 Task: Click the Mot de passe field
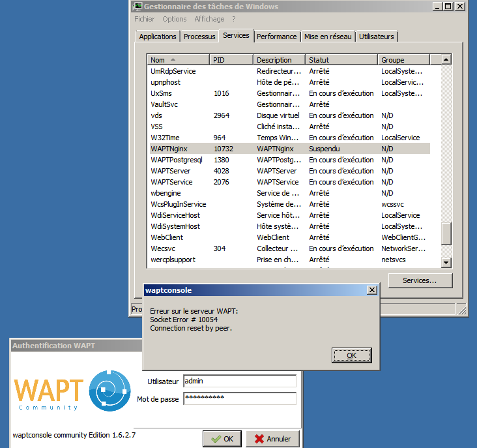point(240,398)
